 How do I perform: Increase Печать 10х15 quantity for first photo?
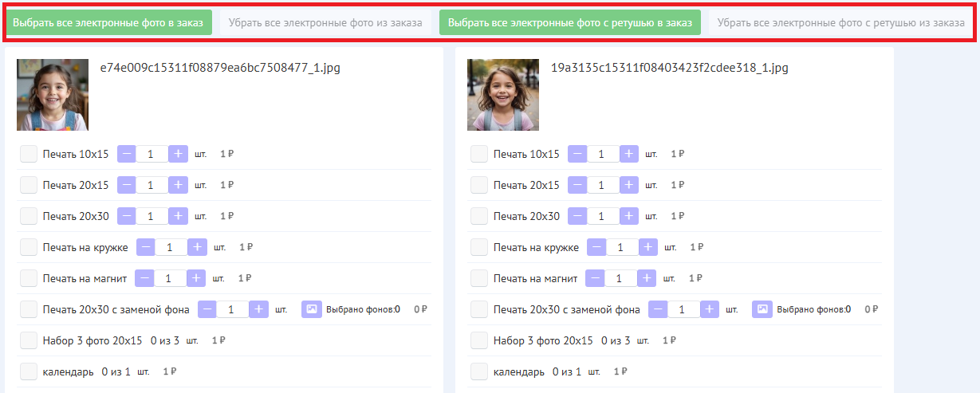point(178,154)
